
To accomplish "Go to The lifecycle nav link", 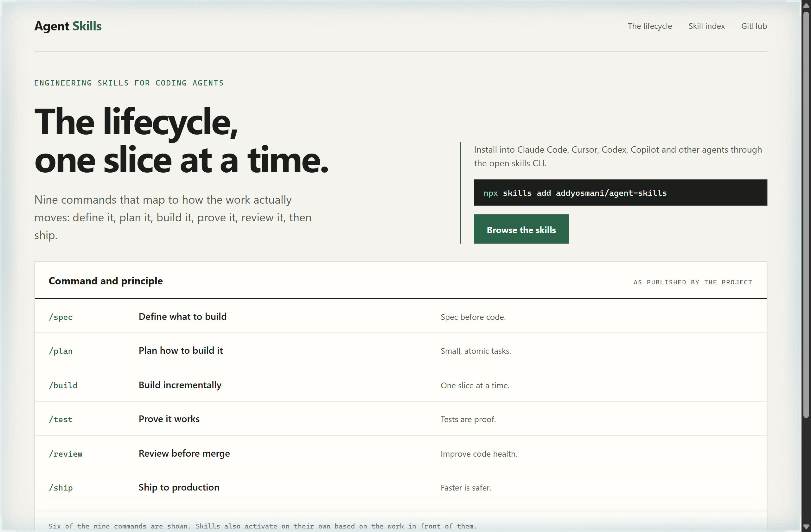I will (x=649, y=26).
